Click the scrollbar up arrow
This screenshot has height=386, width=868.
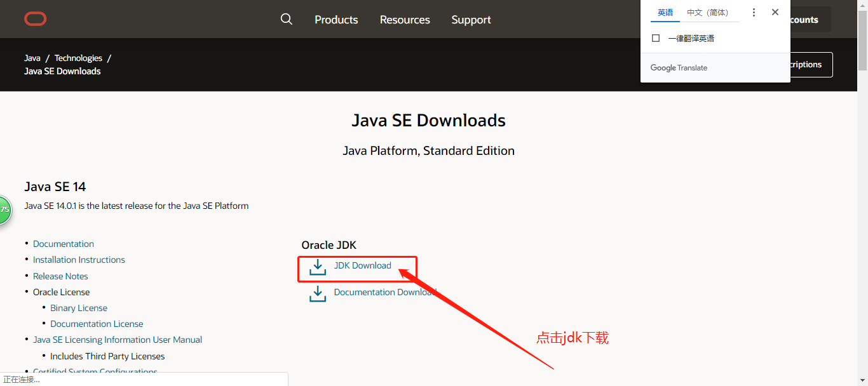pos(862,4)
